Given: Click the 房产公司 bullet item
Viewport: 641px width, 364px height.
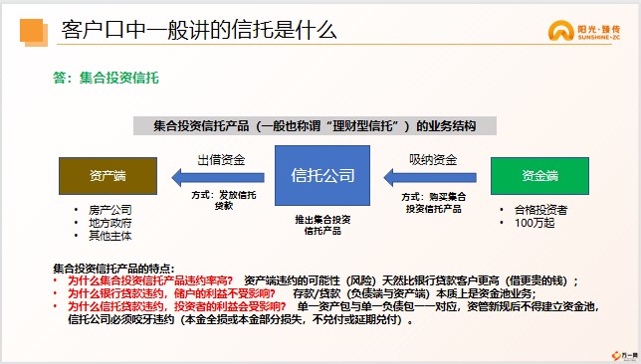Looking at the screenshot, I should (x=109, y=210).
